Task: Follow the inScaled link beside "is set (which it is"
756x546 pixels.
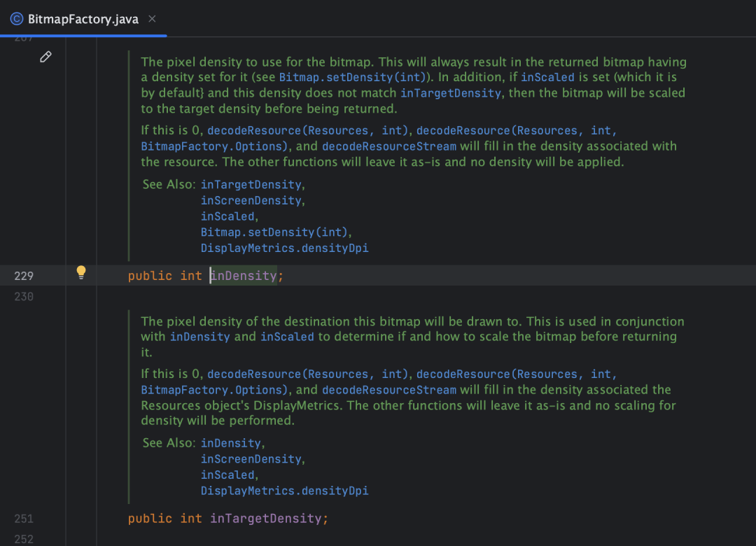Action: point(547,77)
